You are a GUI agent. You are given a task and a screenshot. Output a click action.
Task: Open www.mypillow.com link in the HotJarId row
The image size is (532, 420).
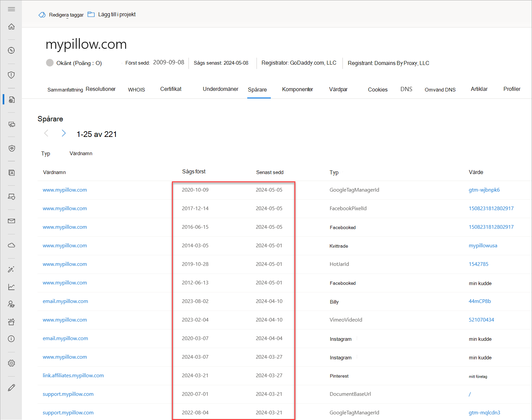(65, 264)
